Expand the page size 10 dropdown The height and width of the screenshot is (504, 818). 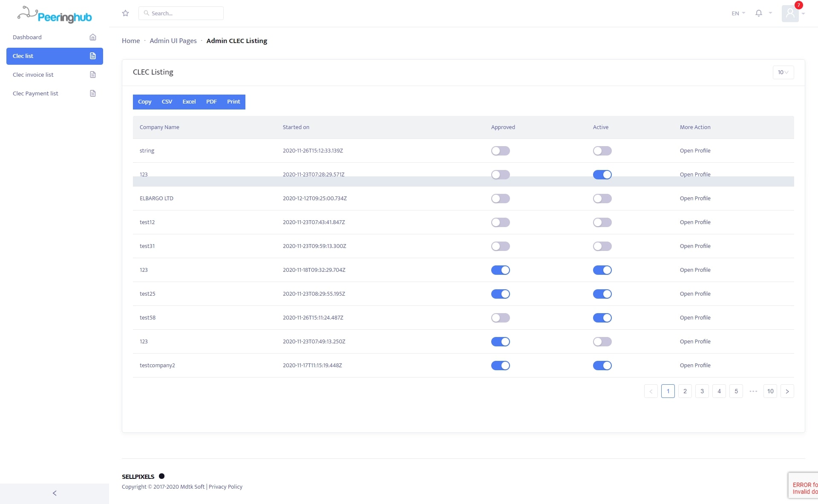coord(783,72)
